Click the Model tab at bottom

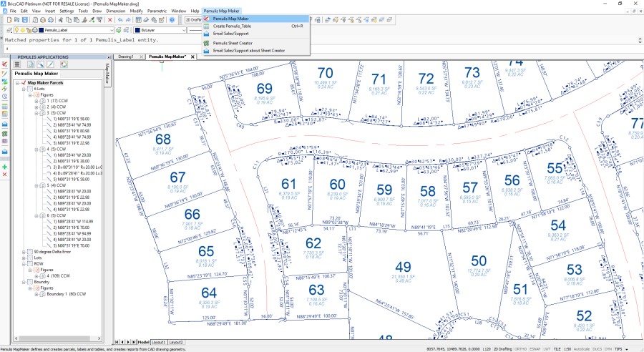[143, 342]
